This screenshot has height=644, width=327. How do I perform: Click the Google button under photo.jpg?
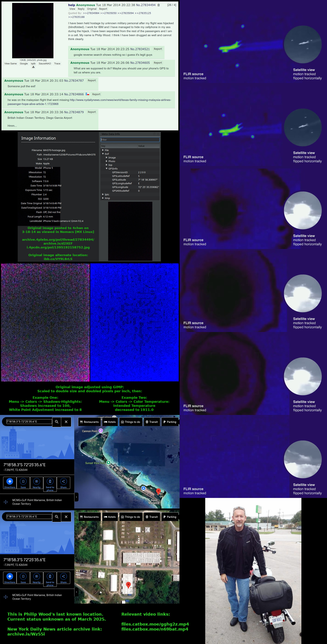click(x=24, y=63)
